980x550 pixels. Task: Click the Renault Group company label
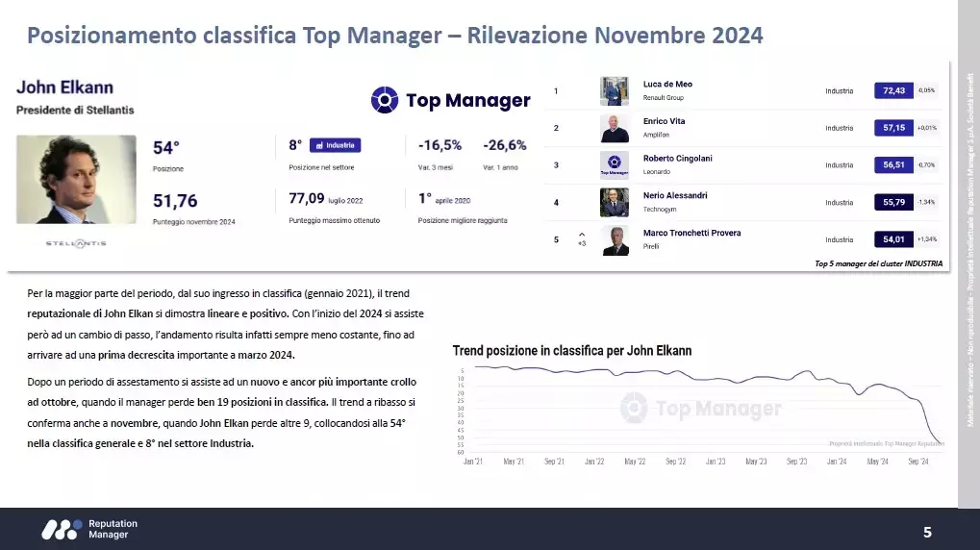click(664, 97)
